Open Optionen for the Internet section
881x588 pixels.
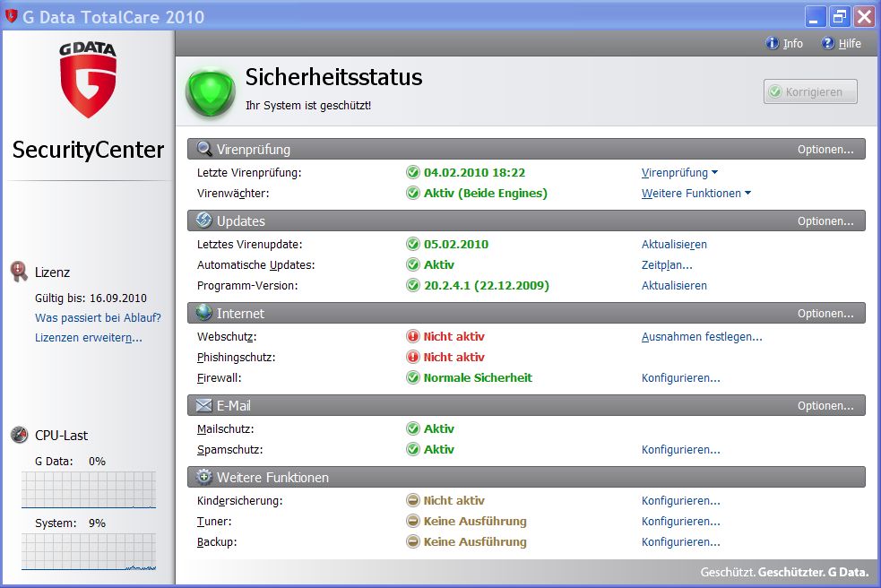[825, 314]
